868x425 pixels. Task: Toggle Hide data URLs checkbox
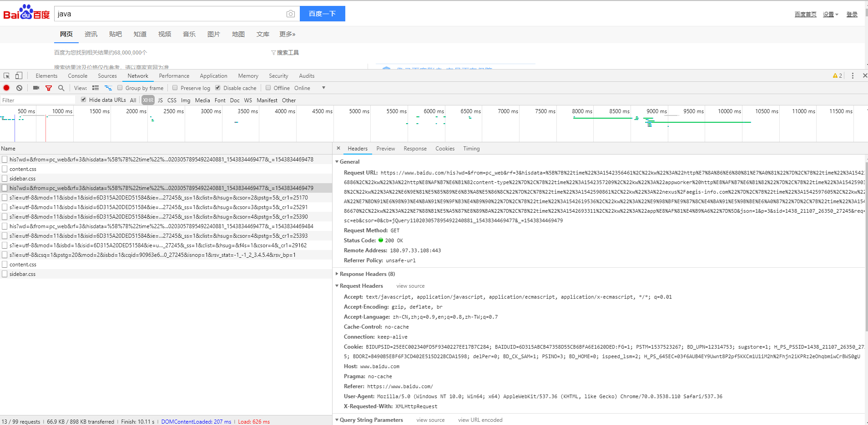click(84, 100)
